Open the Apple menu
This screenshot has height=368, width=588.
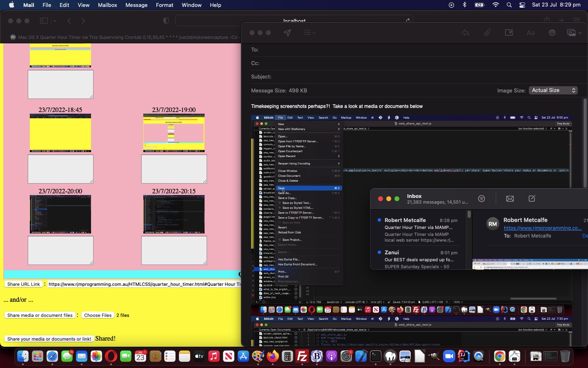click(x=11, y=5)
